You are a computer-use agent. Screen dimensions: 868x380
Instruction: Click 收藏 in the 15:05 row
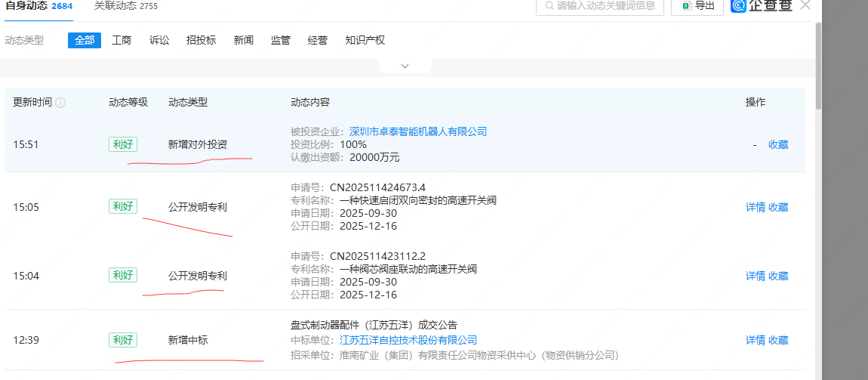coord(778,207)
